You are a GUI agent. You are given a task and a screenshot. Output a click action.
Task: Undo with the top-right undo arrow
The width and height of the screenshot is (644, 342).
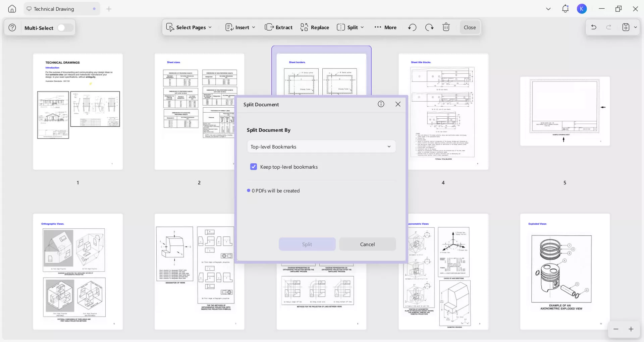tap(594, 27)
